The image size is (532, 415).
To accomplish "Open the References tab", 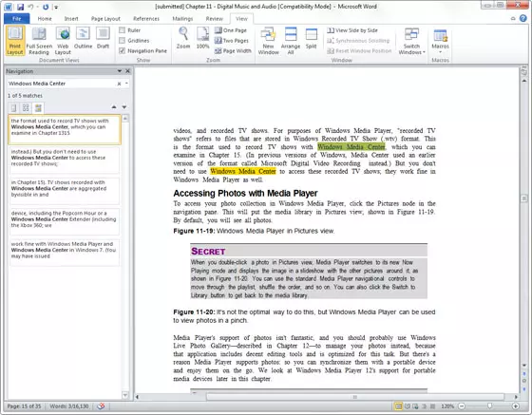I will coord(146,19).
